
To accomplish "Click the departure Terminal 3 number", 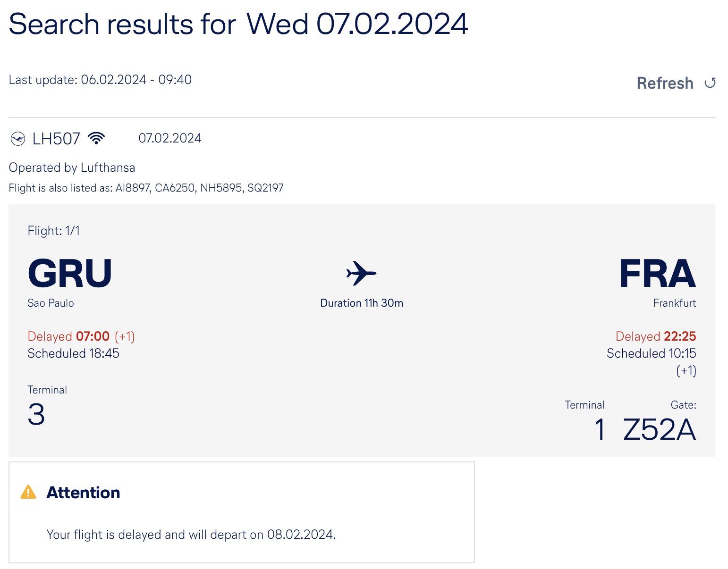I will click(36, 415).
